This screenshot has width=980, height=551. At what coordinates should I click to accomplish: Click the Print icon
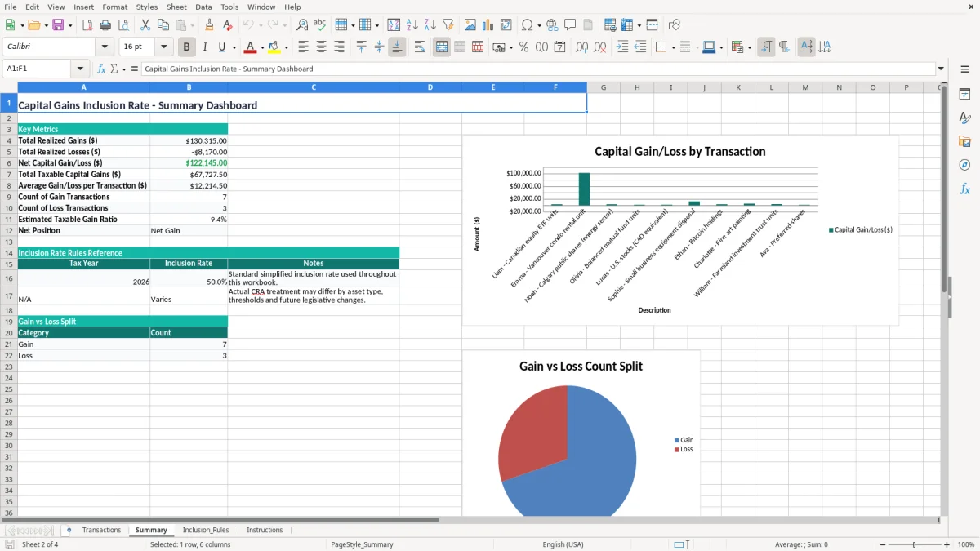tap(105, 25)
